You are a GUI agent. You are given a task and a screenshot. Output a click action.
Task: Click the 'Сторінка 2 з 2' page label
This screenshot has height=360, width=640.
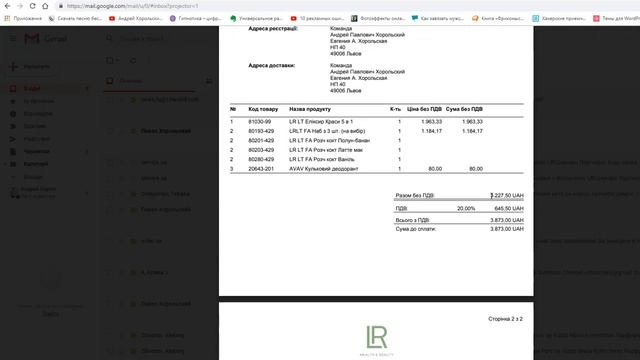505,319
